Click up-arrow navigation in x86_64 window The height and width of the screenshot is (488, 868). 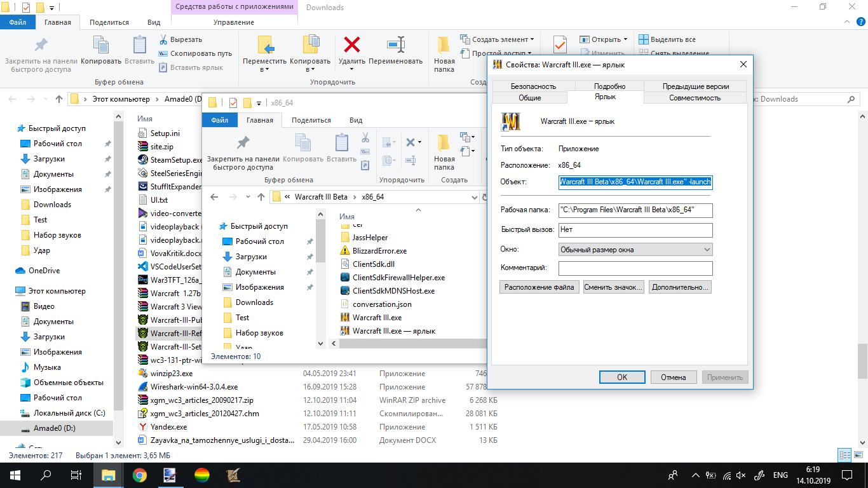261,197
